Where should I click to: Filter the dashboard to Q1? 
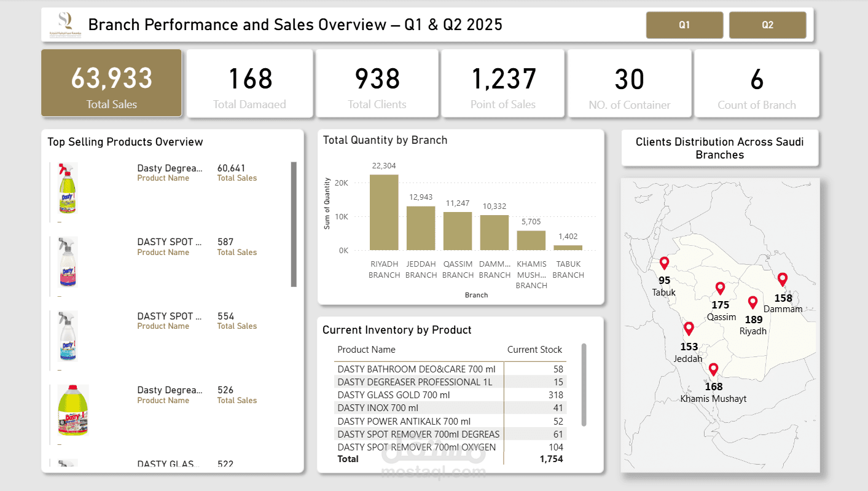tap(684, 25)
